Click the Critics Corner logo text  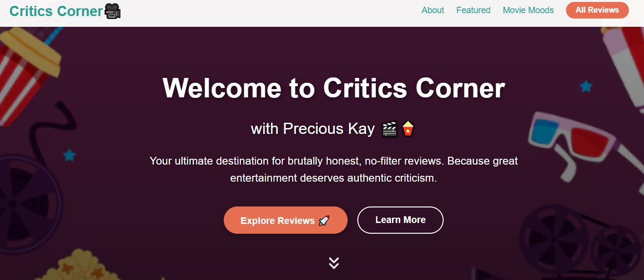56,11
